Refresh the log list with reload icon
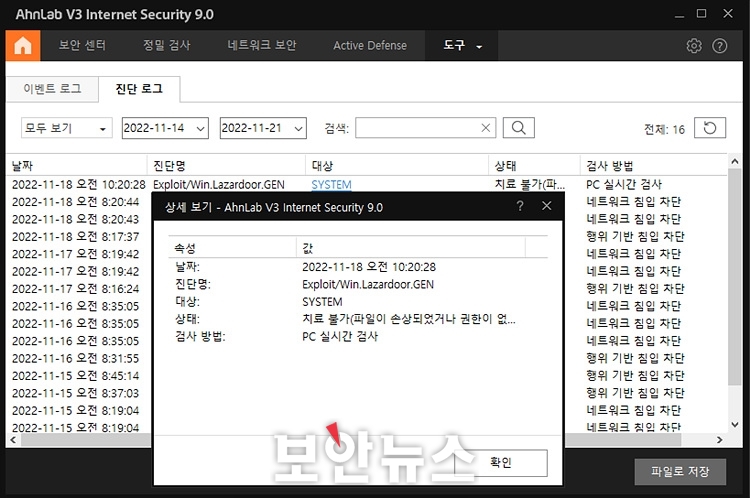Image resolution: width=750 pixels, height=498 pixels. click(x=710, y=128)
